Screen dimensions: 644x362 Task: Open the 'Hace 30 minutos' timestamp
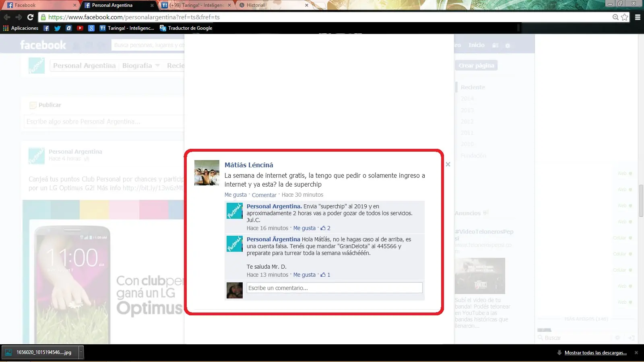click(302, 195)
